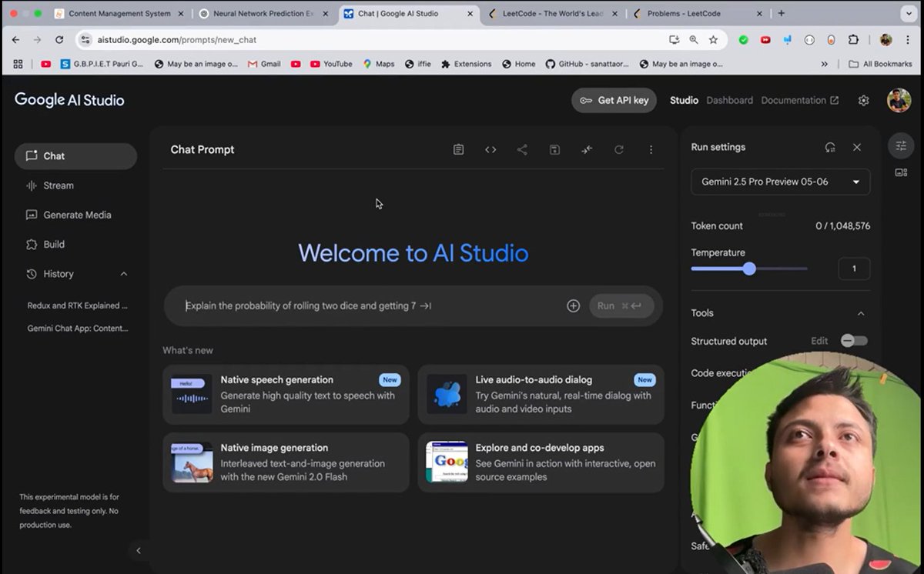Collapse the Tools section
Viewport: 924px width, 574px height.
(x=861, y=313)
